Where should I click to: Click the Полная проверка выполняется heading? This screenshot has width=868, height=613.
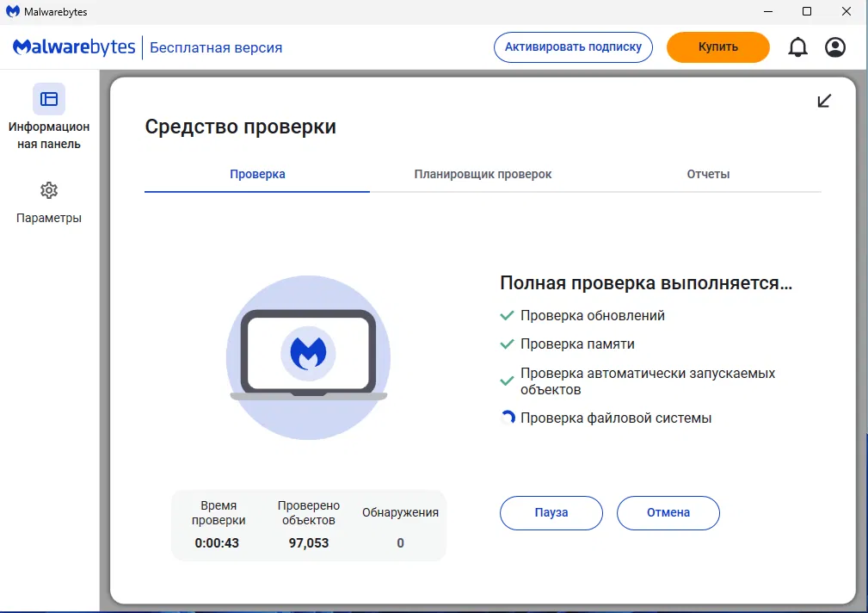pos(646,283)
